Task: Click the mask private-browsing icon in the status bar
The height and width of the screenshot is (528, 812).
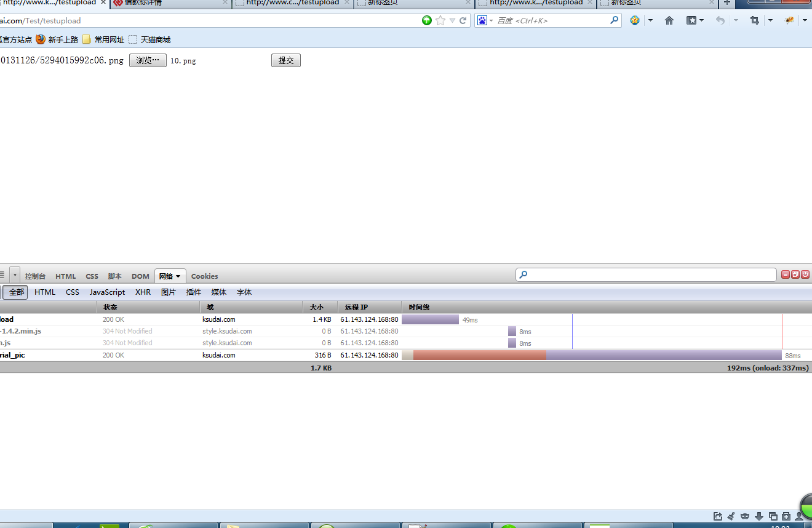Action: pyautogui.click(x=745, y=516)
